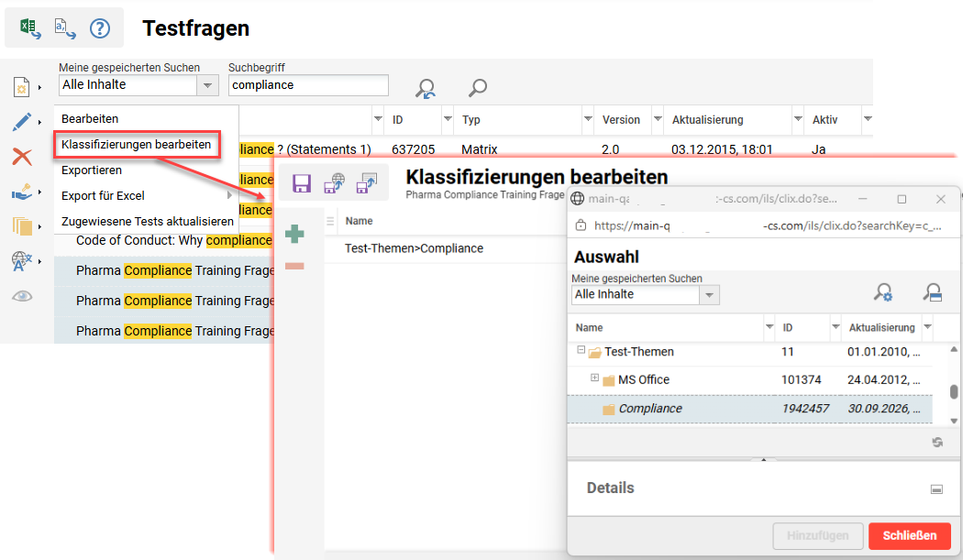Click the Aktualisierung column header in Auswahl
Viewport: 963px width, 560px height.
coord(882,327)
